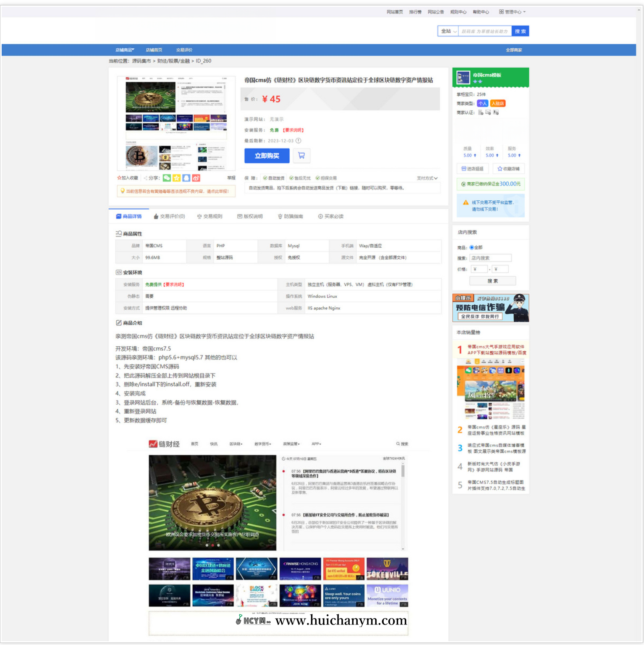Expand the 支付方式 dropdown
This screenshot has height=645, width=644.
tap(427, 178)
